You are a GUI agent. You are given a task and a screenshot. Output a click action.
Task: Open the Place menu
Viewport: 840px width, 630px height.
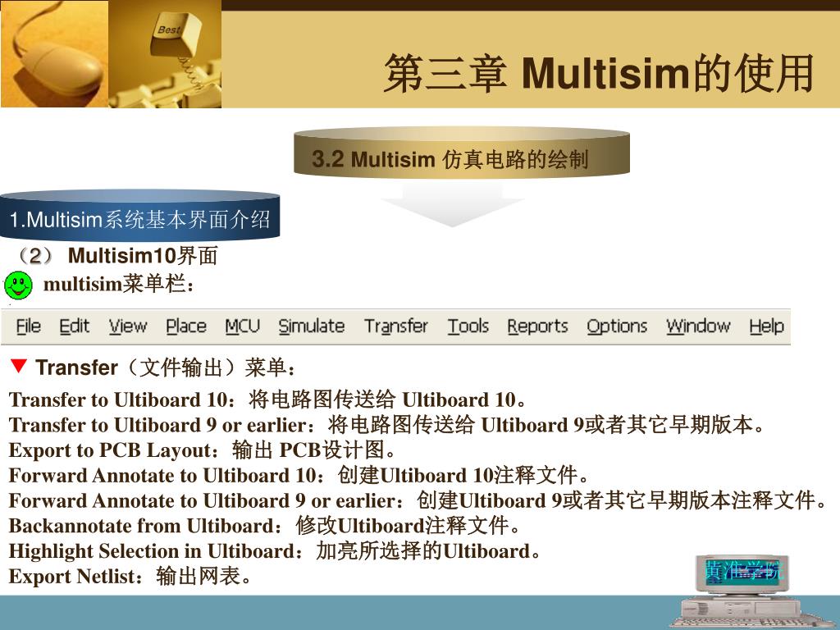click(186, 326)
